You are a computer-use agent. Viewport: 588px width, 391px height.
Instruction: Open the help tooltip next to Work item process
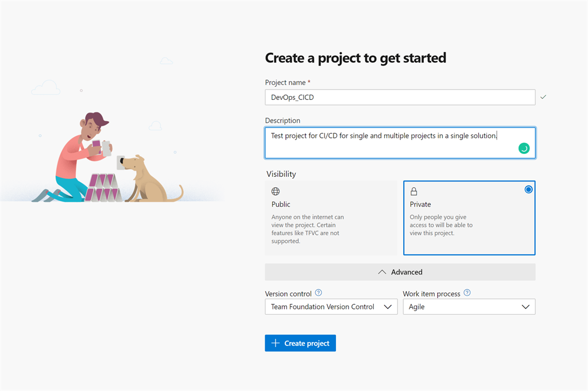click(x=467, y=293)
